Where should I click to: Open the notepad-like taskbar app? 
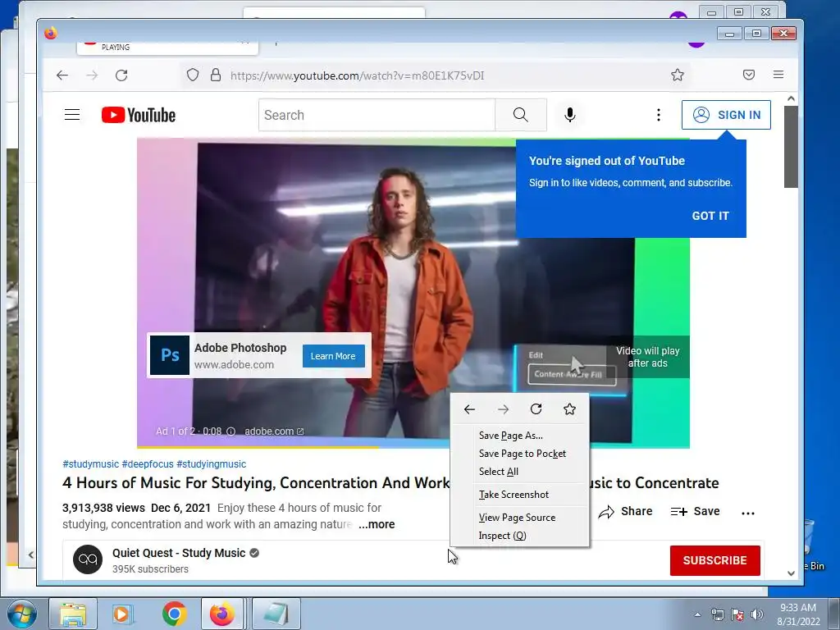(276, 614)
